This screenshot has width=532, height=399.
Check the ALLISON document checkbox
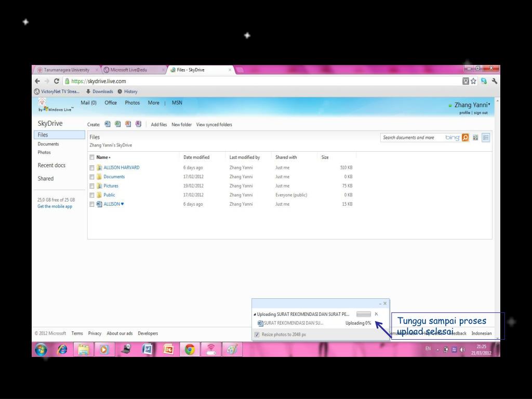[x=91, y=204]
